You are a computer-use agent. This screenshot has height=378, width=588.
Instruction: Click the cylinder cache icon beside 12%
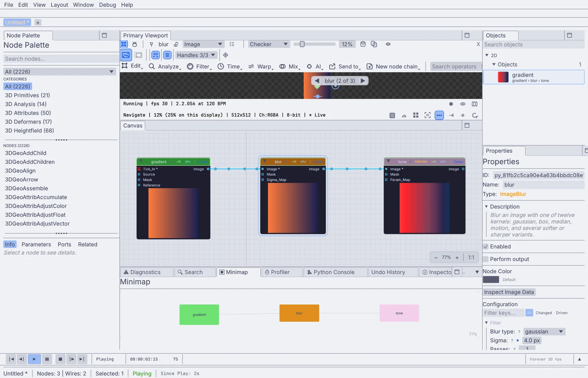click(x=363, y=44)
